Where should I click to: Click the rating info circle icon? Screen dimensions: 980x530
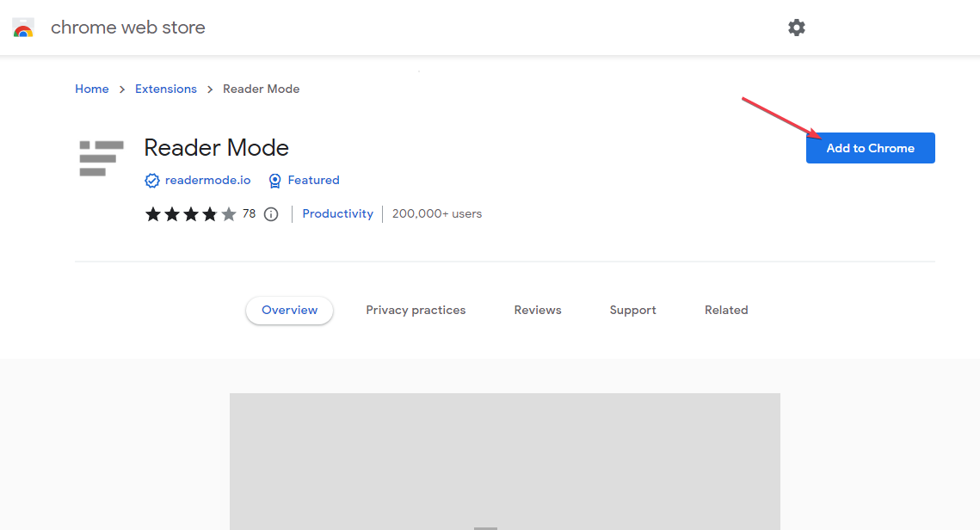click(271, 214)
